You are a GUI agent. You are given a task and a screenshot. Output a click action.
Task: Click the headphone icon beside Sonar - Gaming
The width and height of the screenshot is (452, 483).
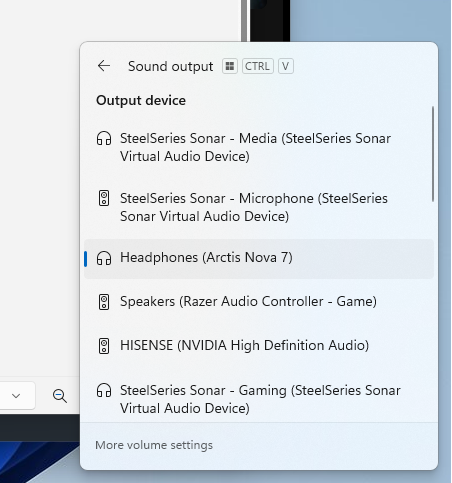click(104, 390)
